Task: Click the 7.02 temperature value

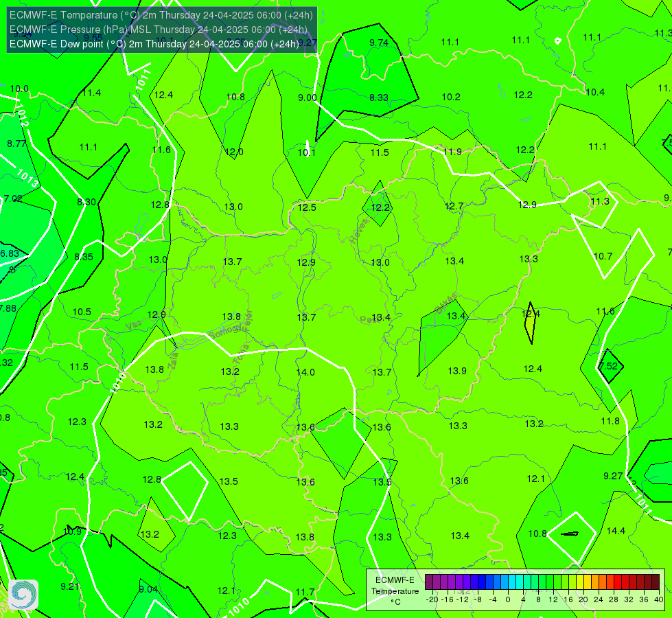Action: pyautogui.click(x=13, y=198)
